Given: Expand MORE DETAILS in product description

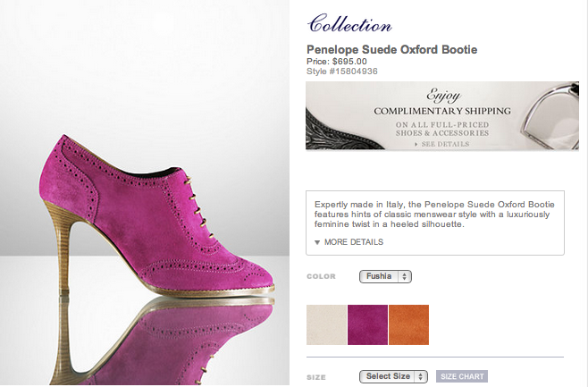Looking at the screenshot, I should tap(353, 242).
